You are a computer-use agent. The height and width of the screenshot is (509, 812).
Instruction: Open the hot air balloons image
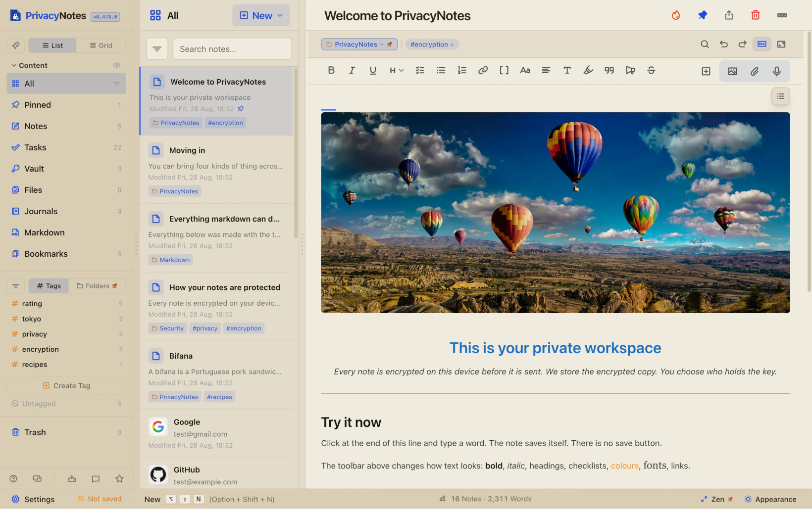tap(555, 212)
